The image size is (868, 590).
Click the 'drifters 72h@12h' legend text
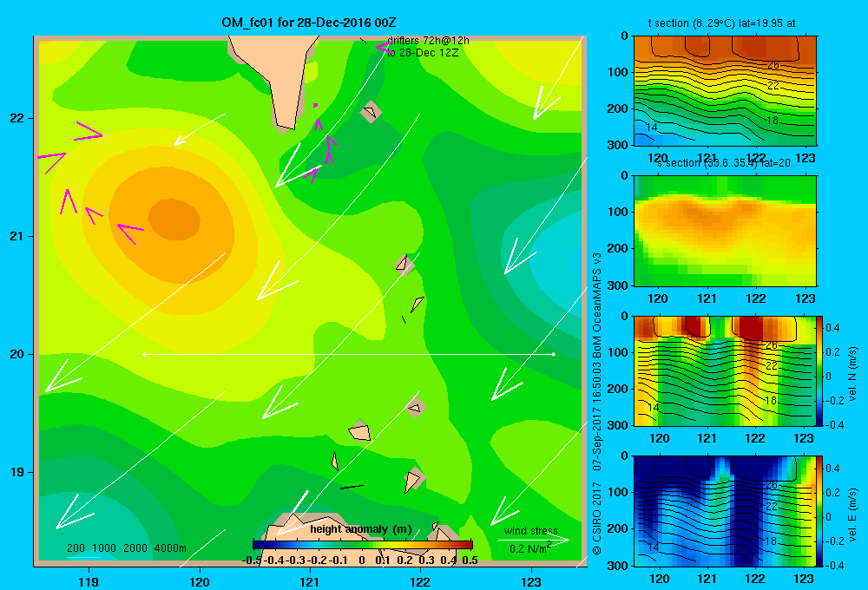click(428, 41)
